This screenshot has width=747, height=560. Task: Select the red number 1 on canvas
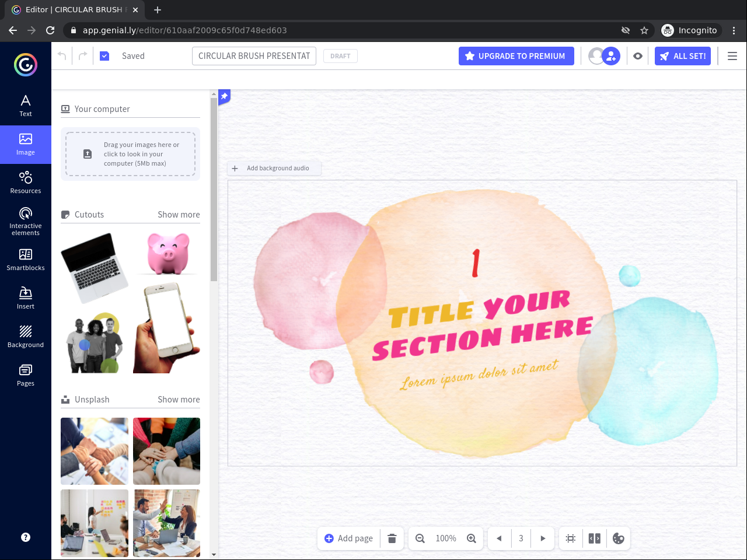pyautogui.click(x=476, y=262)
